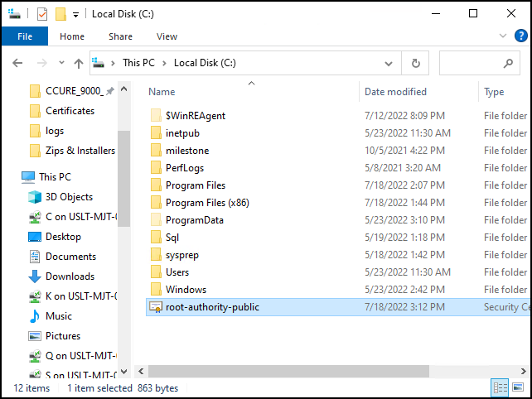Screen dimensions: 532x399
Task: Open the File menu
Action: 25,36
